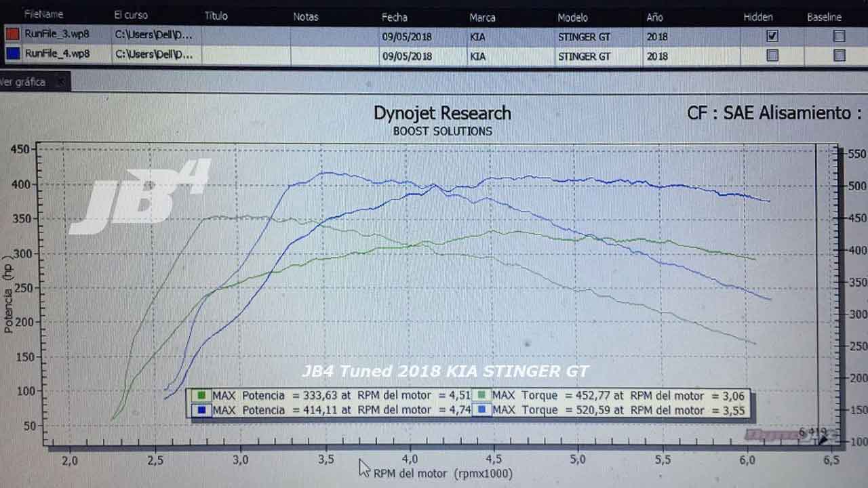The image size is (868, 488).
Task: Click the Fecha column header
Action: pyautogui.click(x=394, y=17)
